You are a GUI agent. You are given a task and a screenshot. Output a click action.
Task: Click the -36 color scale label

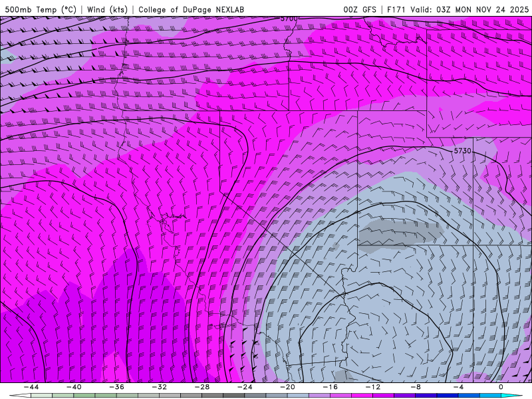click(x=116, y=387)
